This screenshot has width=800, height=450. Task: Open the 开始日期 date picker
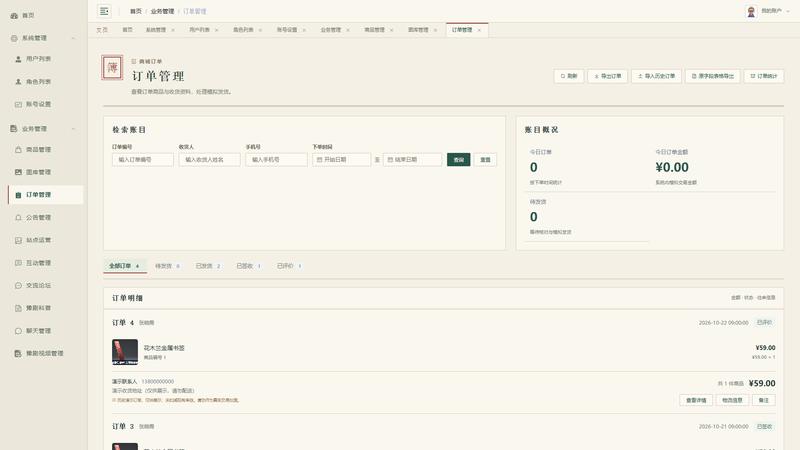point(342,160)
